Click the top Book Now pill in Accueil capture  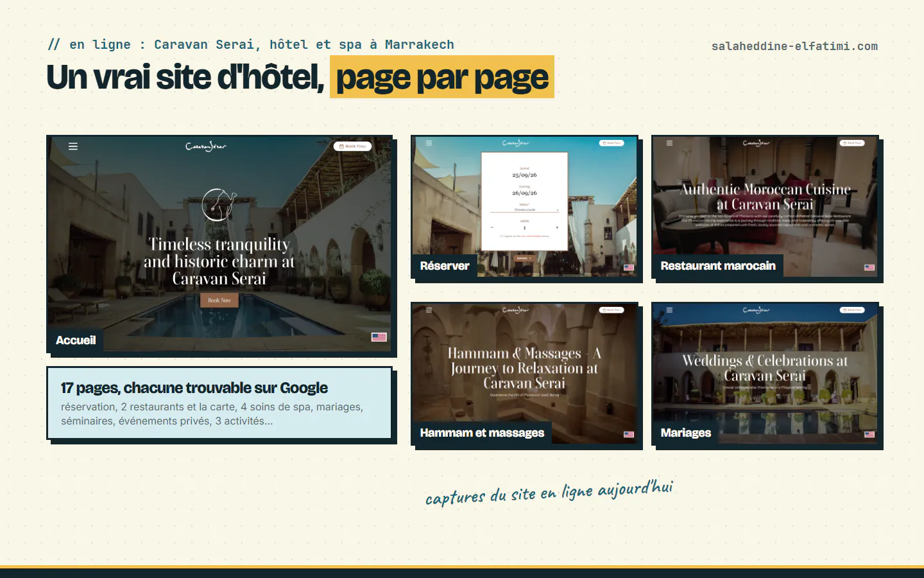tap(353, 146)
